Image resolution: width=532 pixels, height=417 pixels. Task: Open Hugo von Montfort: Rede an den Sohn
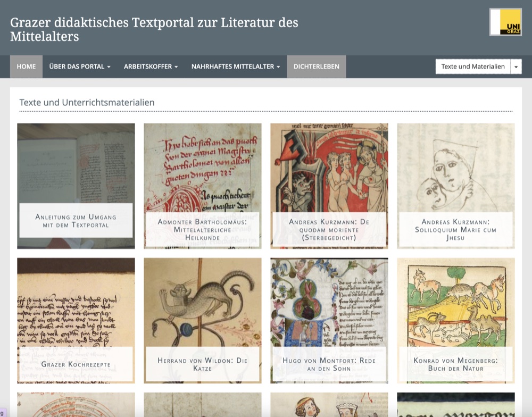(x=329, y=321)
